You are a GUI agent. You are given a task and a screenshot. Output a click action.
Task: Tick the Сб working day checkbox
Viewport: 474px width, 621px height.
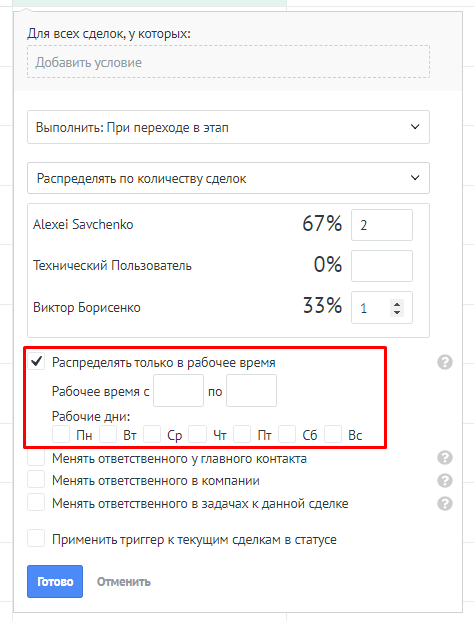[x=287, y=434]
